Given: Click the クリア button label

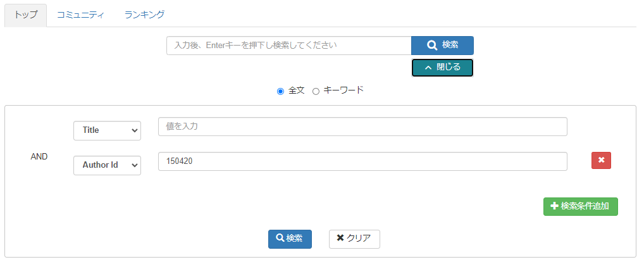Looking at the screenshot, I should click(359, 239).
